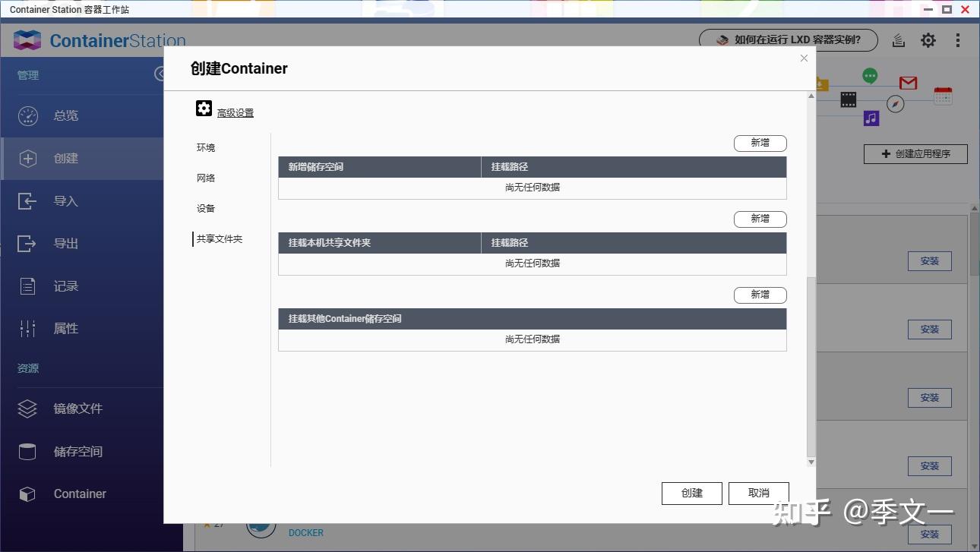Open the three-dot overflow menu
This screenshot has width=980, height=552.
pos(957,40)
